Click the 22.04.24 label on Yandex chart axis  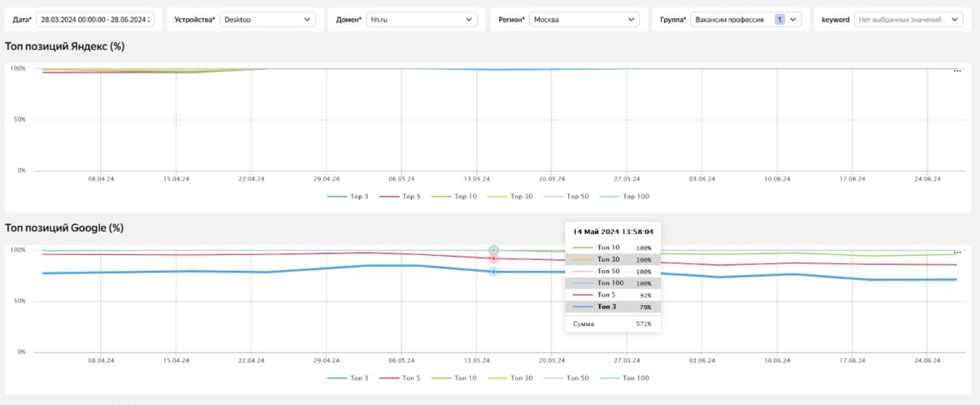point(252,178)
